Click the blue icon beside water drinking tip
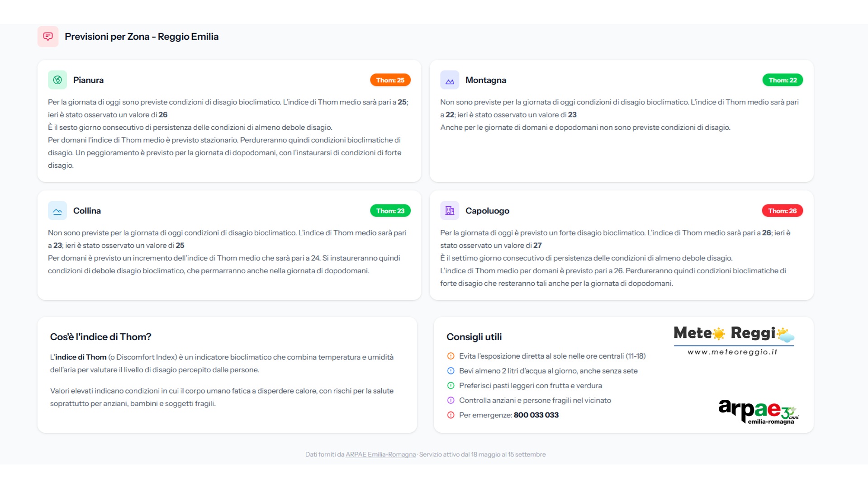The image size is (868, 488). tap(451, 371)
